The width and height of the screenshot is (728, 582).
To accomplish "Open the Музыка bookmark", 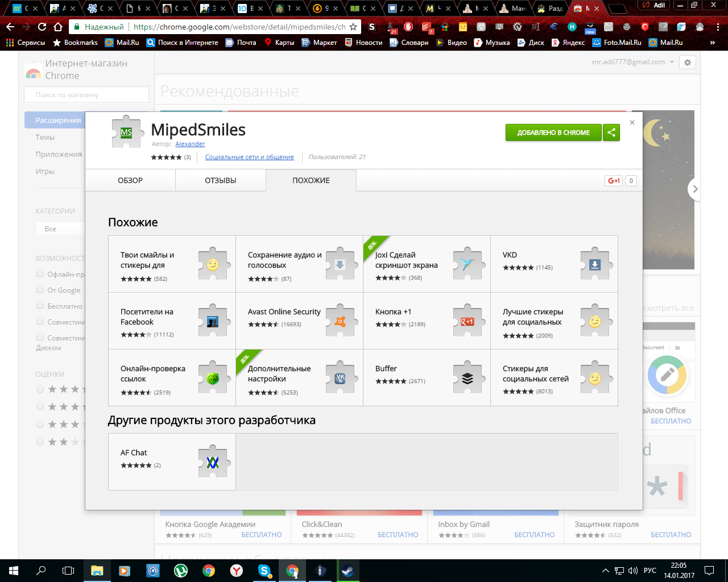I will [x=492, y=43].
